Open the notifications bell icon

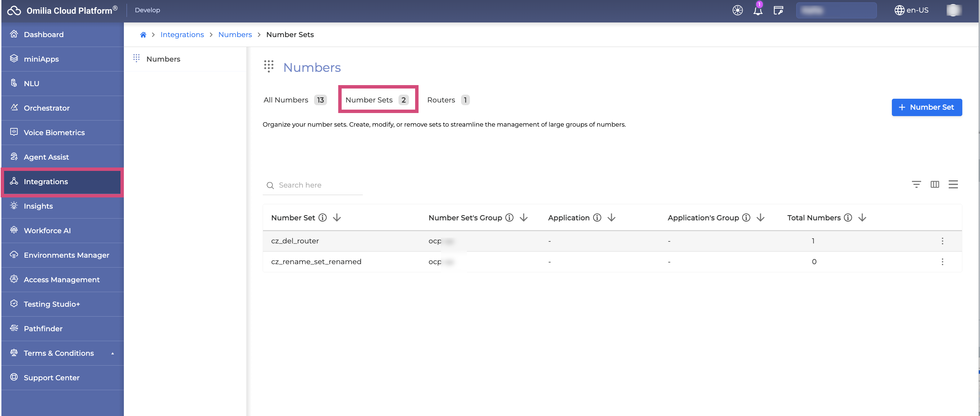757,10
